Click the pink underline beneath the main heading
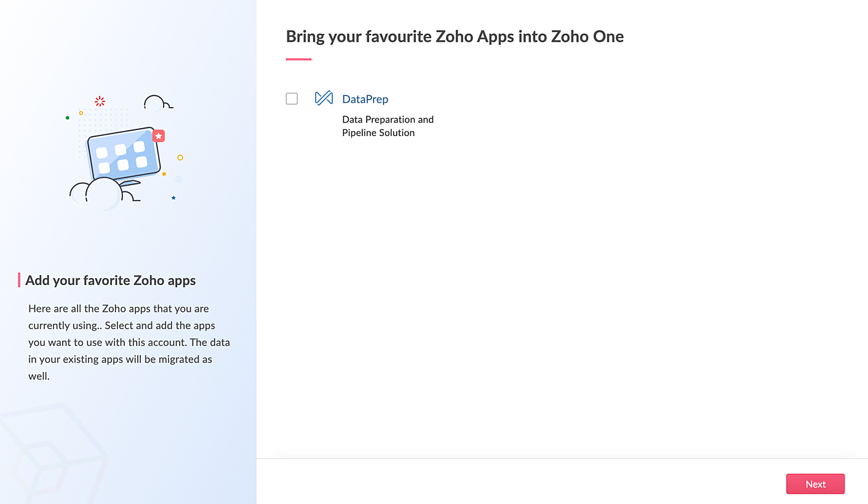 coord(299,59)
